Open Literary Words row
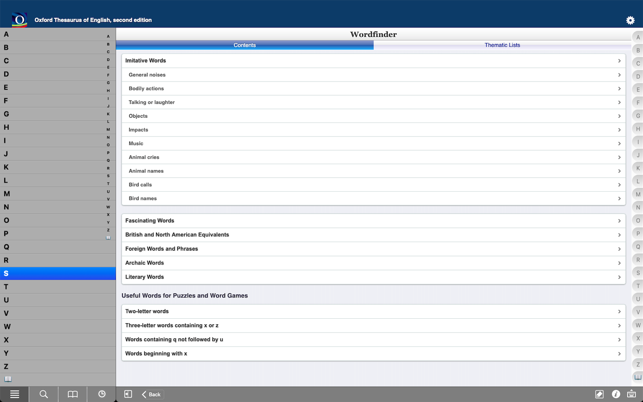The width and height of the screenshot is (643, 402). pos(374,277)
